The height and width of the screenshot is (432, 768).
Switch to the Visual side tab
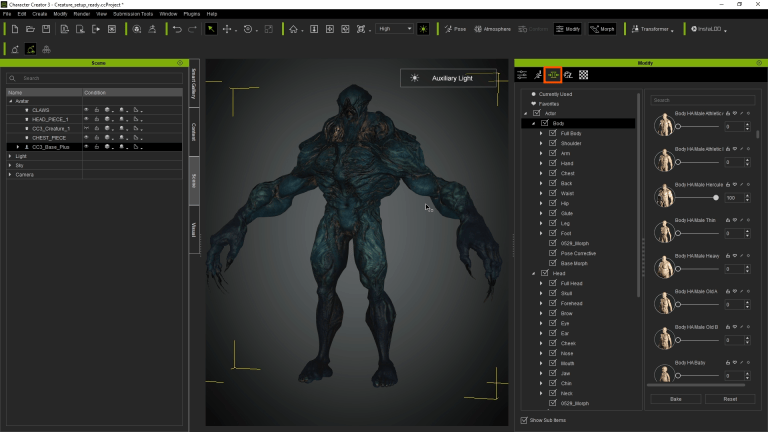194,229
